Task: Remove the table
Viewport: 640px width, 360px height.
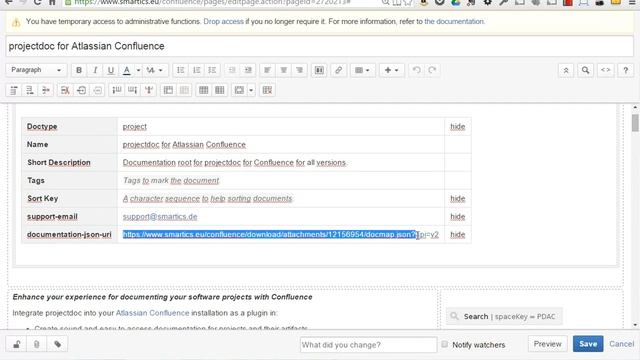Action: tap(267, 90)
